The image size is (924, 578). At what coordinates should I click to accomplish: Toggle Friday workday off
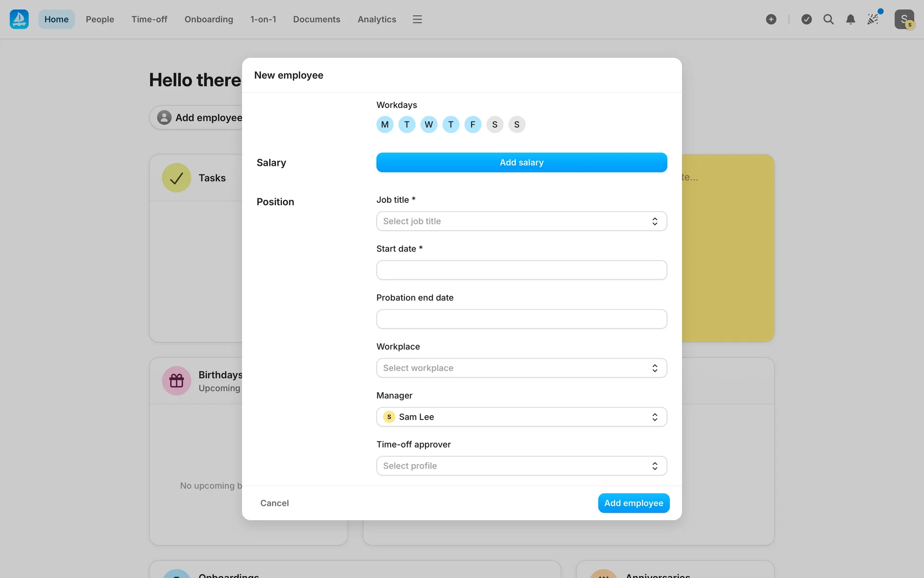473,125
